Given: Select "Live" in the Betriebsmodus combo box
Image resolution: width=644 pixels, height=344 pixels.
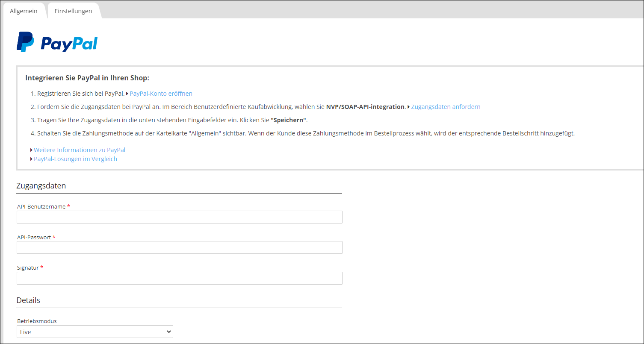Looking at the screenshot, I should pos(95,331).
